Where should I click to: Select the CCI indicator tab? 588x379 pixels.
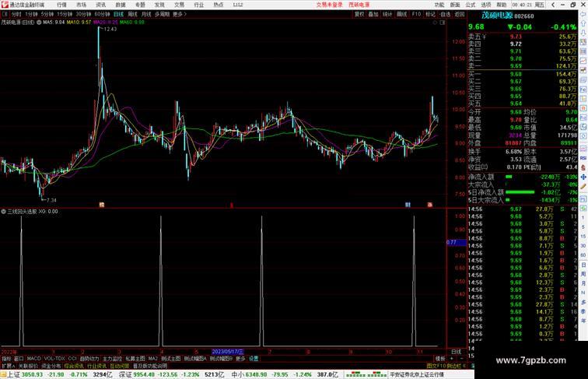72,359
